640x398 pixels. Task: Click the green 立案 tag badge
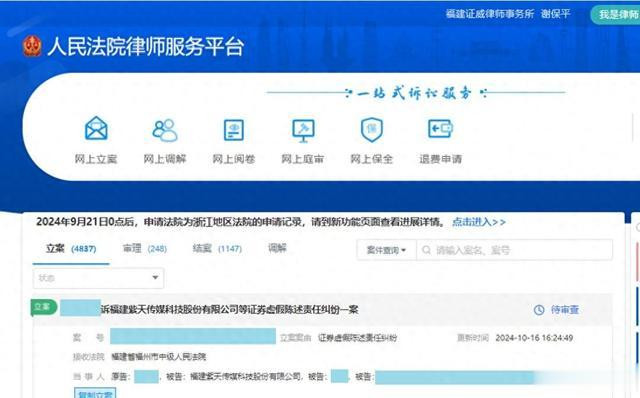click(43, 307)
